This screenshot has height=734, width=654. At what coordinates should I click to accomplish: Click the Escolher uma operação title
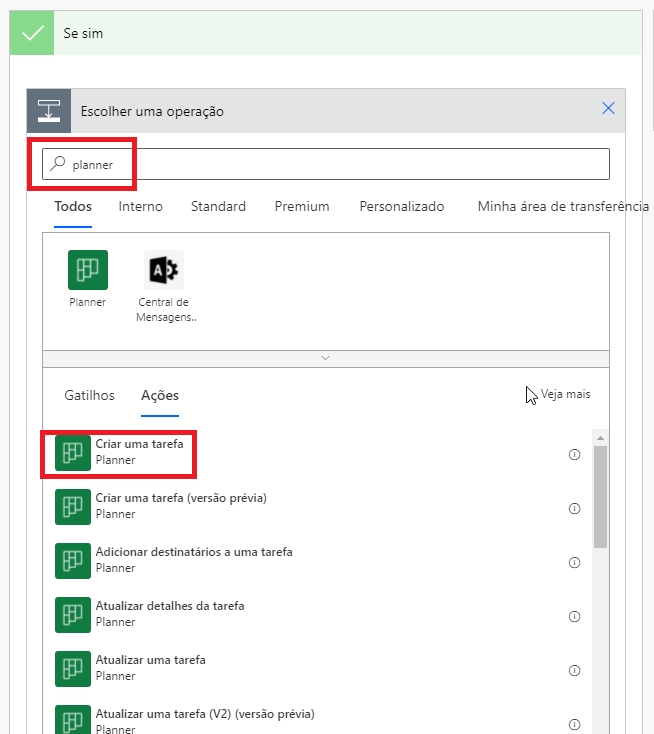152,111
